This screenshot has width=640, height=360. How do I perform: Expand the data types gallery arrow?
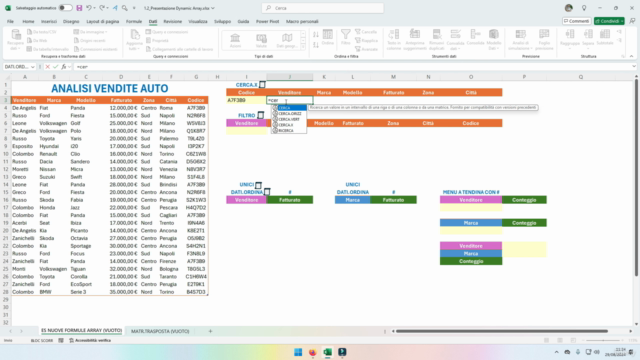303,47
